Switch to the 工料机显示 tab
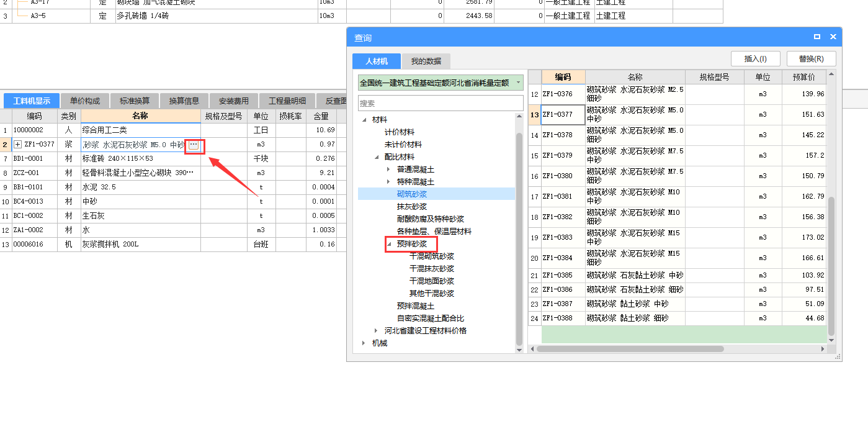 32,101
